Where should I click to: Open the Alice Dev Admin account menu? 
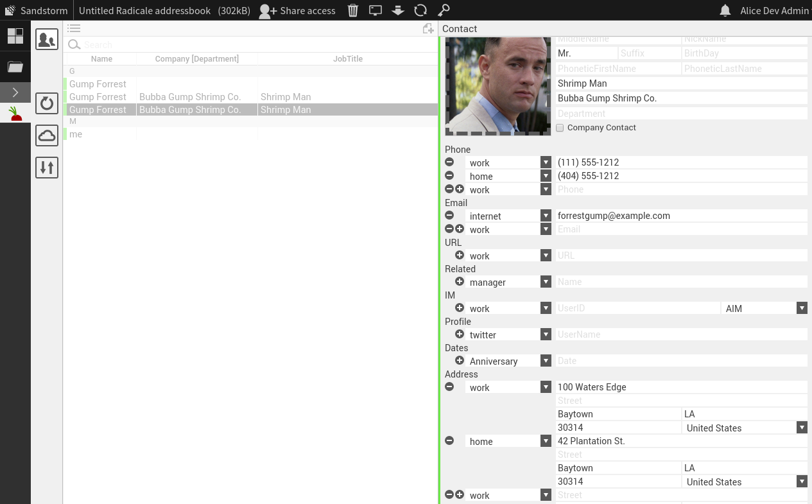(x=774, y=10)
